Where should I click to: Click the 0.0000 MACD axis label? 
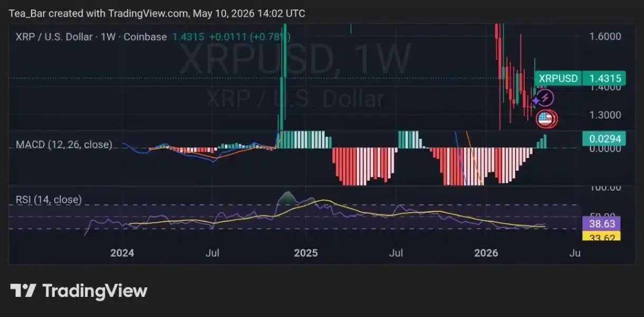click(x=605, y=150)
